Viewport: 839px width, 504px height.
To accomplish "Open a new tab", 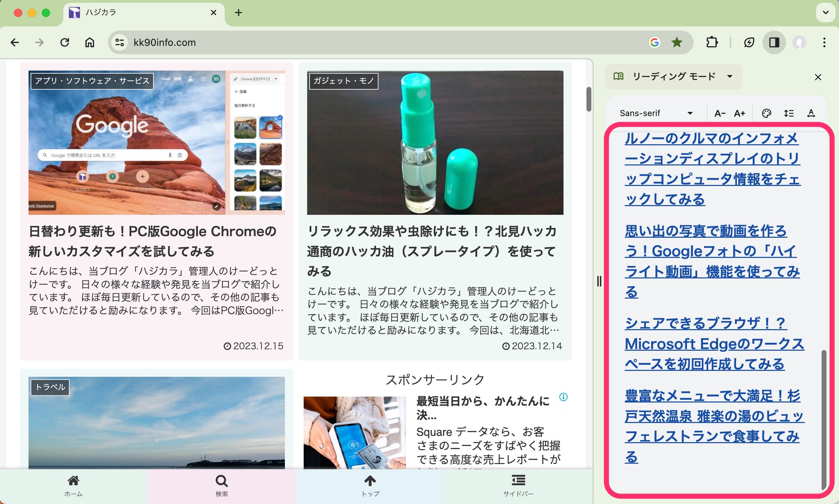I will [x=239, y=13].
